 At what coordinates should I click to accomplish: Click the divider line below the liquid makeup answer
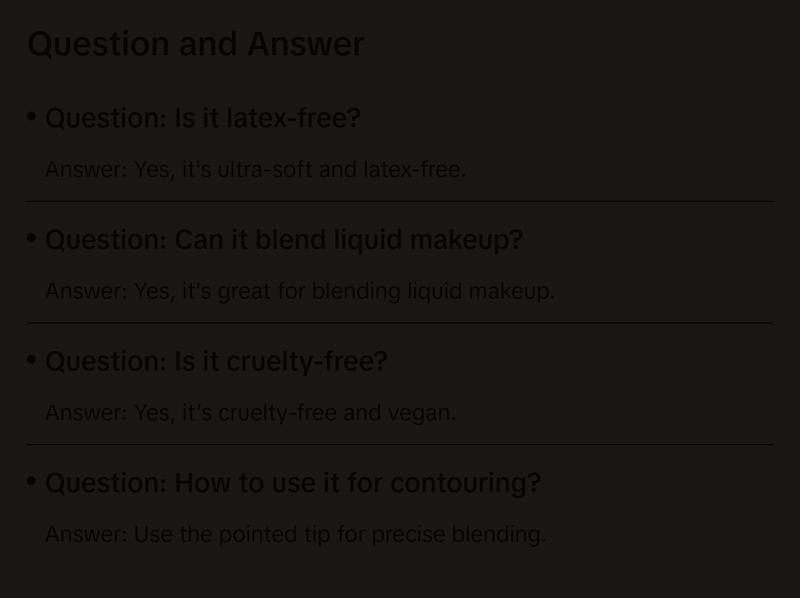pos(400,323)
